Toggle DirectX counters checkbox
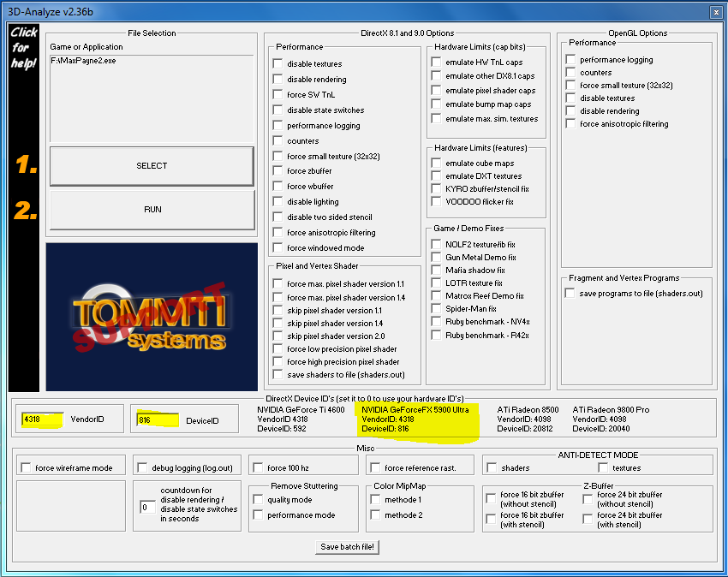728x577 pixels. point(277,140)
